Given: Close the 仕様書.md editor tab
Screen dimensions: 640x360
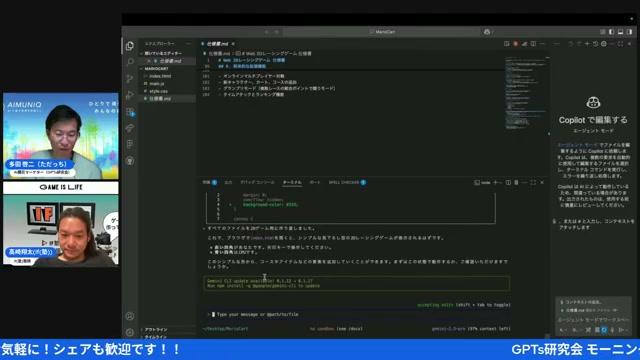Looking at the screenshot, I should click(233, 44).
